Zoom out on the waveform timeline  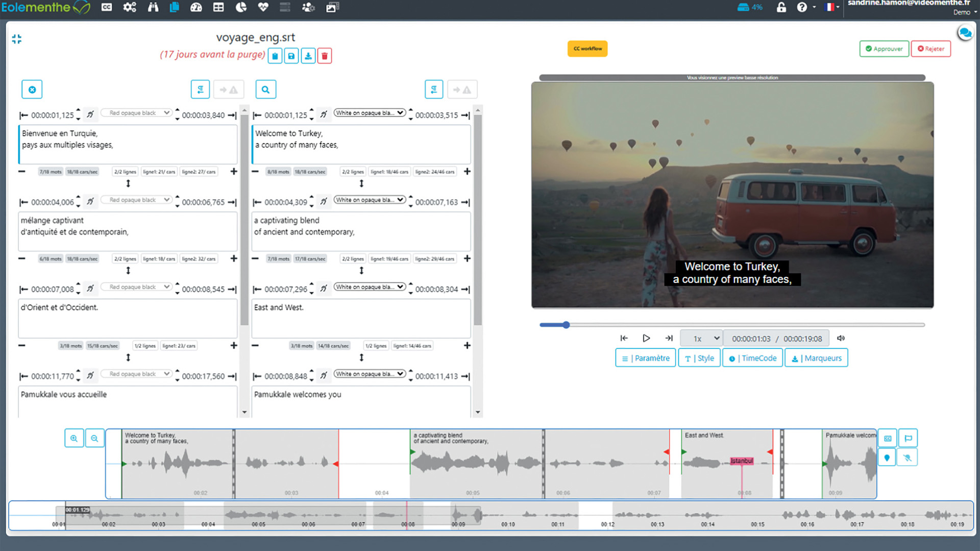point(94,438)
